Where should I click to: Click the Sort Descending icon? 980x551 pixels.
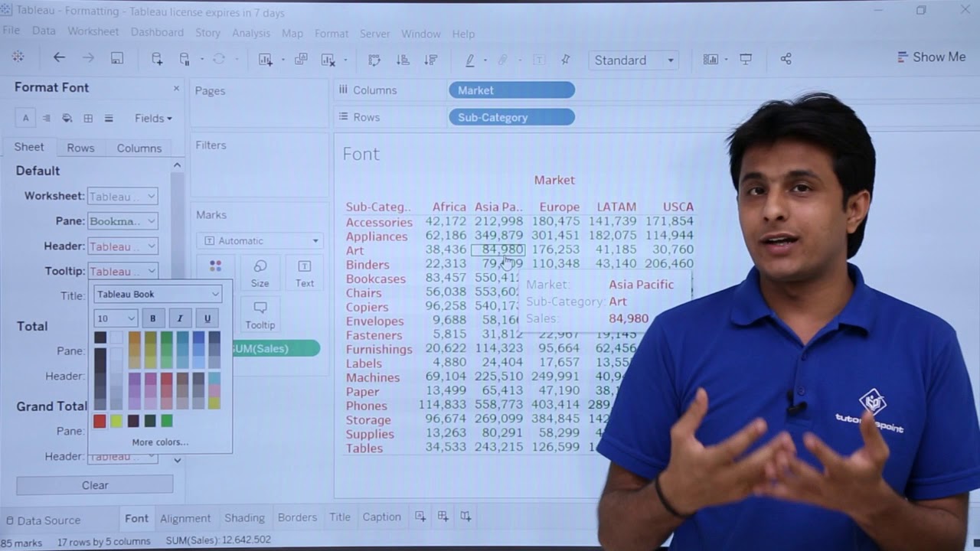(x=431, y=59)
